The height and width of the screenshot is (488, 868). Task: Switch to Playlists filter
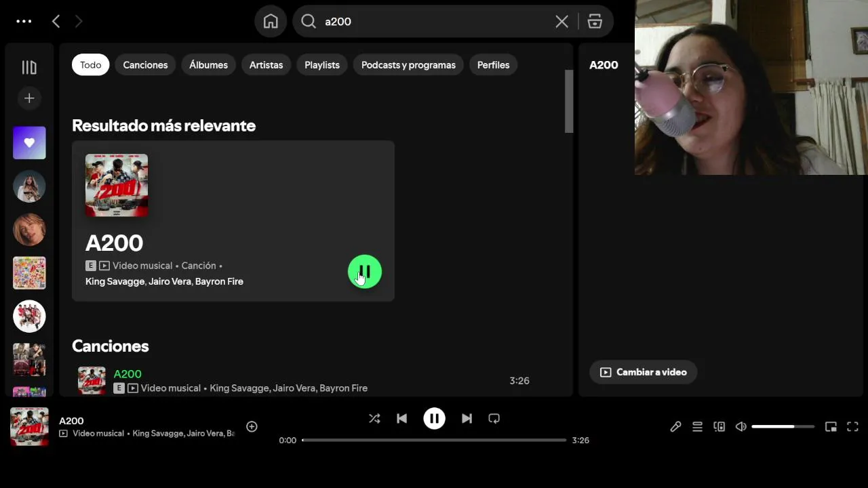click(322, 65)
